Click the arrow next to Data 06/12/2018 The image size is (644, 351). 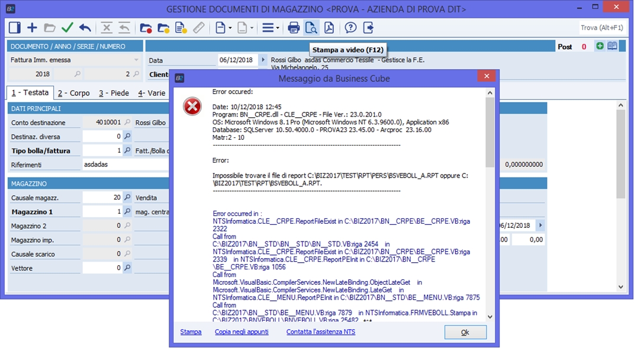[x=263, y=60]
